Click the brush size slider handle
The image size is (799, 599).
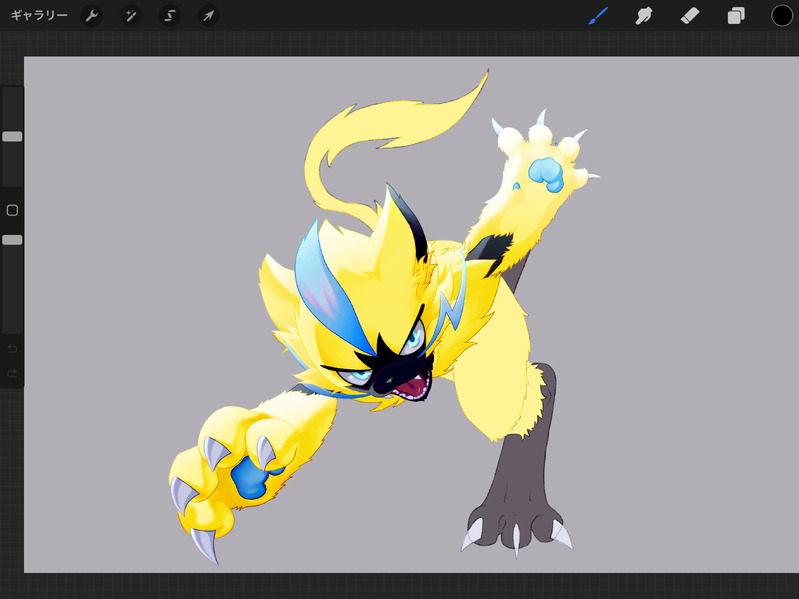point(12,137)
